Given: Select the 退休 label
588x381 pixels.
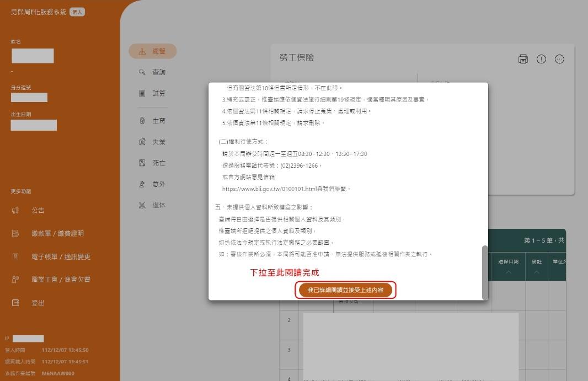Looking at the screenshot, I should pyautogui.click(x=159, y=205).
